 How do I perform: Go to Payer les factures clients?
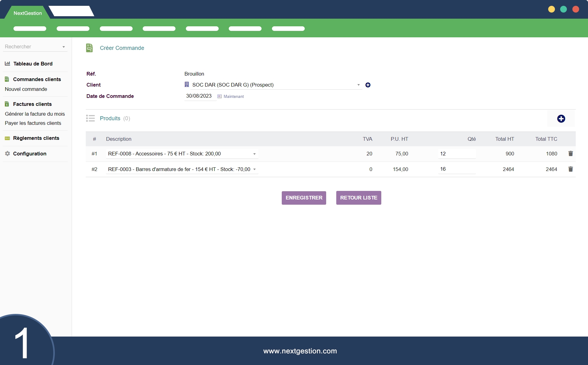[x=33, y=123]
